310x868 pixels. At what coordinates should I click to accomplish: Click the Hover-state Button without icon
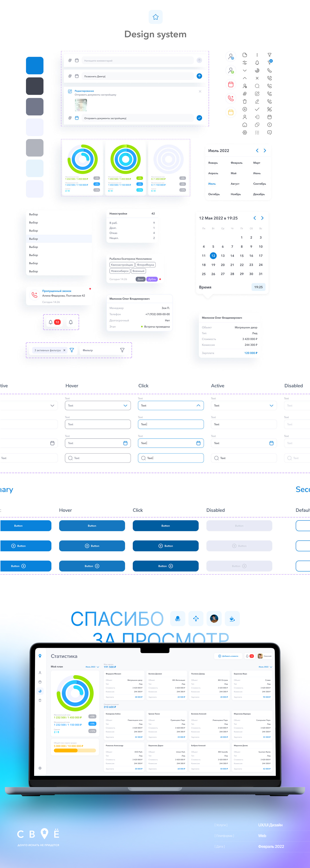pyautogui.click(x=92, y=526)
